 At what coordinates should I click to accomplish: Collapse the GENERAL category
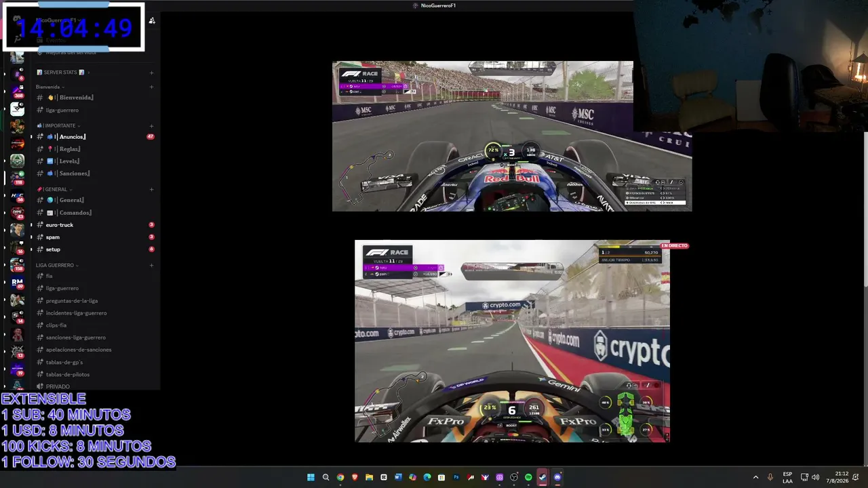tap(54, 190)
